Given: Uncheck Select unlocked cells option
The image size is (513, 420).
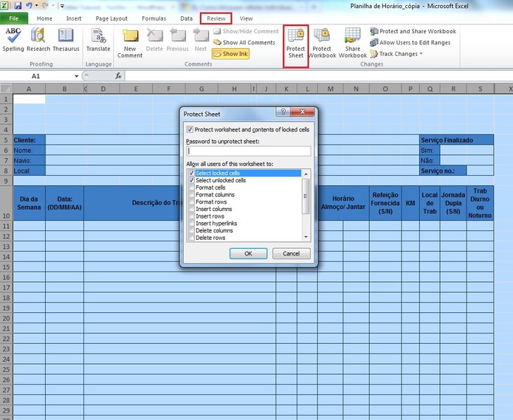Looking at the screenshot, I should tap(192, 180).
